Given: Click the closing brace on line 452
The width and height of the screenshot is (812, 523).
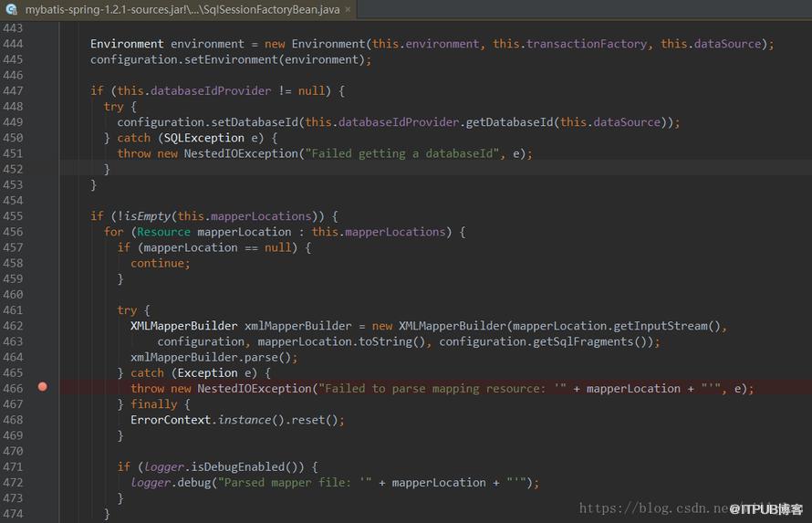Looking at the screenshot, I should click(107, 170).
